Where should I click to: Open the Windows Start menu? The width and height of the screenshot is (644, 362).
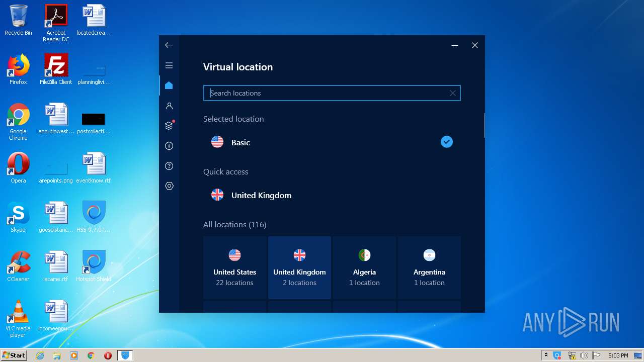(x=14, y=355)
